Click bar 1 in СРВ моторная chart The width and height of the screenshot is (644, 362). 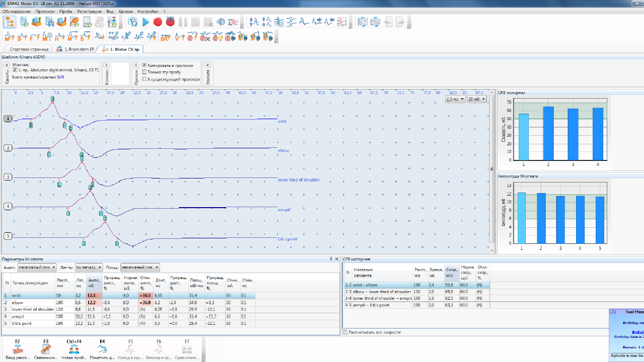524,137
